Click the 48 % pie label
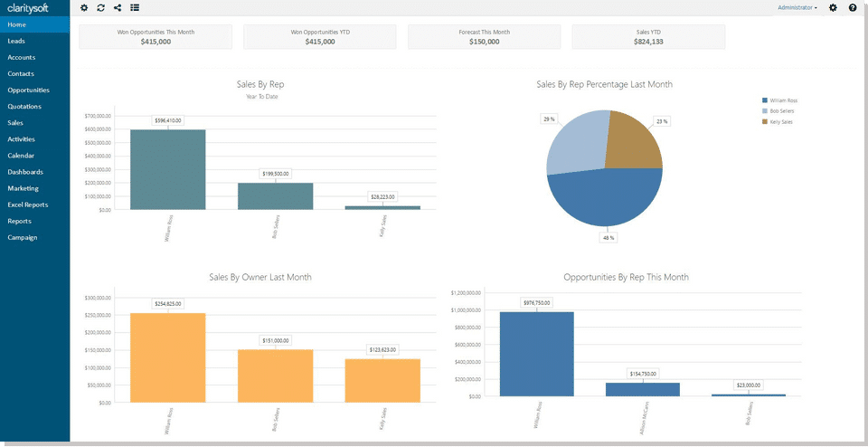Image resolution: width=868 pixels, height=447 pixels. click(x=609, y=238)
